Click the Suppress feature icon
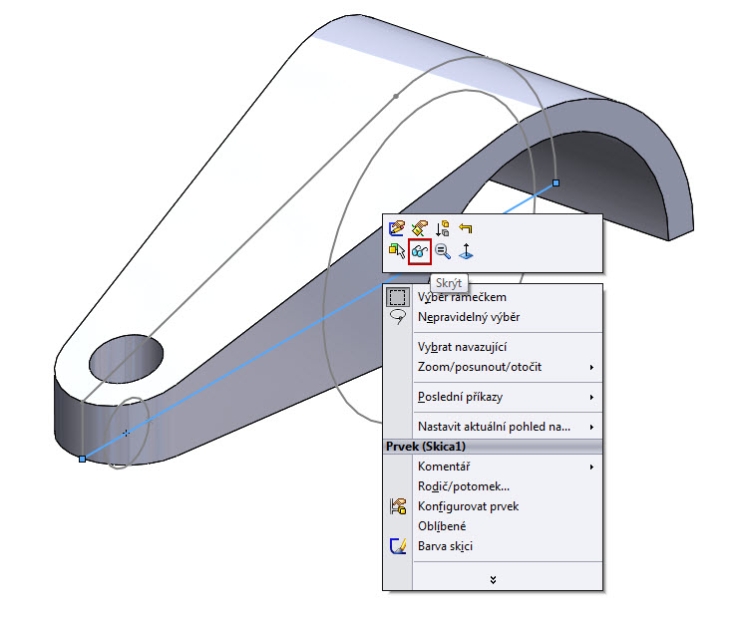750x617 pixels. click(x=419, y=228)
